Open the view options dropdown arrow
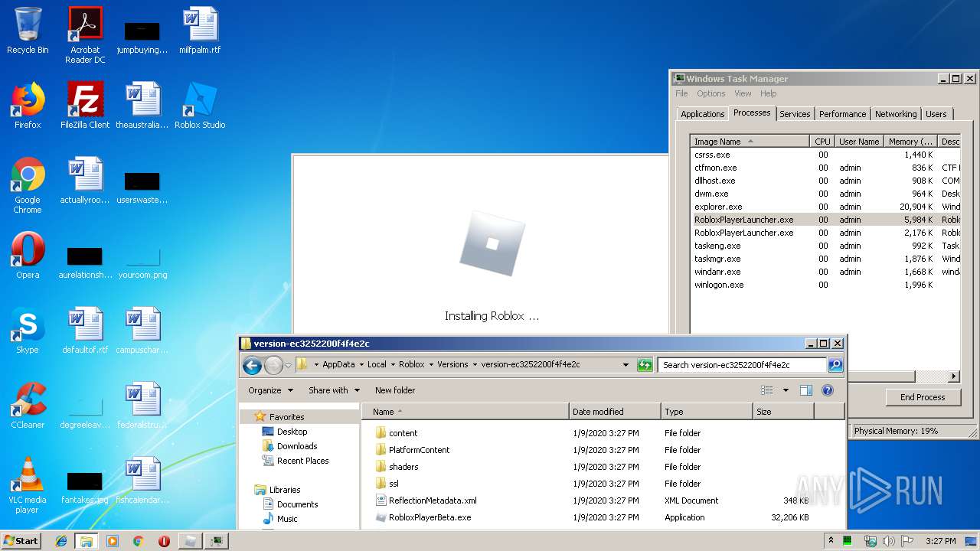Screen dimensions: 980x551 (x=786, y=390)
